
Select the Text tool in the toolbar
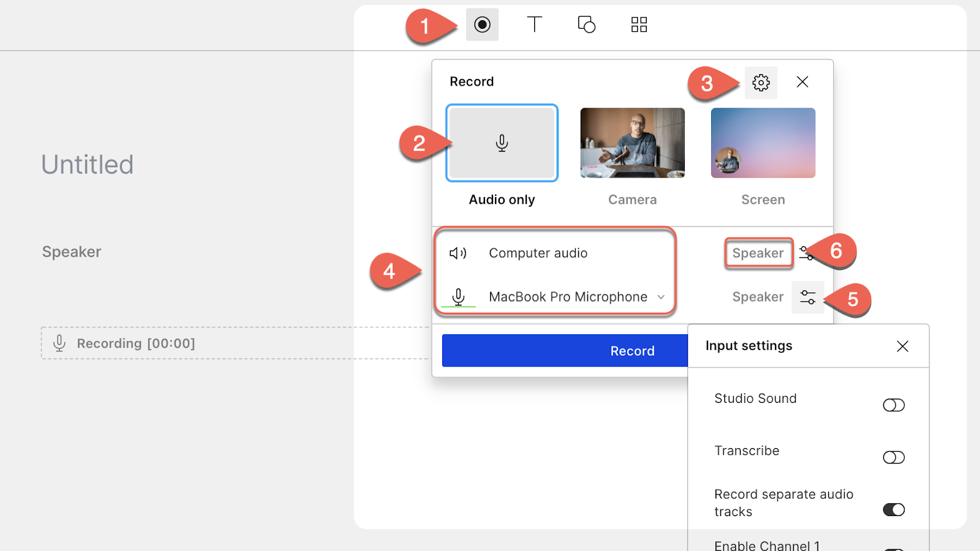[x=534, y=24]
